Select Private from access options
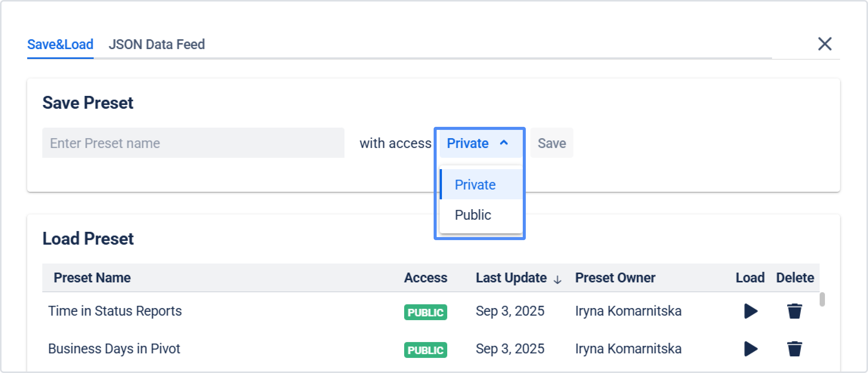Screen dimensions: 868x373 pos(475,185)
